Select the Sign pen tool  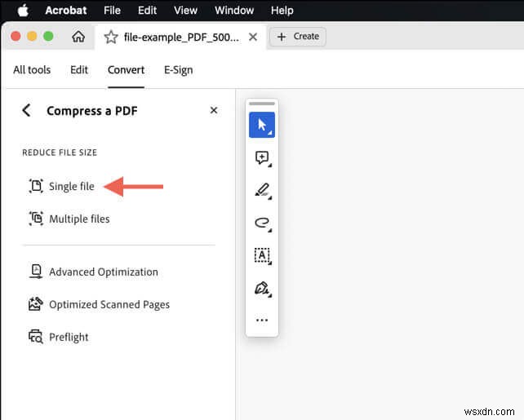[x=262, y=288]
